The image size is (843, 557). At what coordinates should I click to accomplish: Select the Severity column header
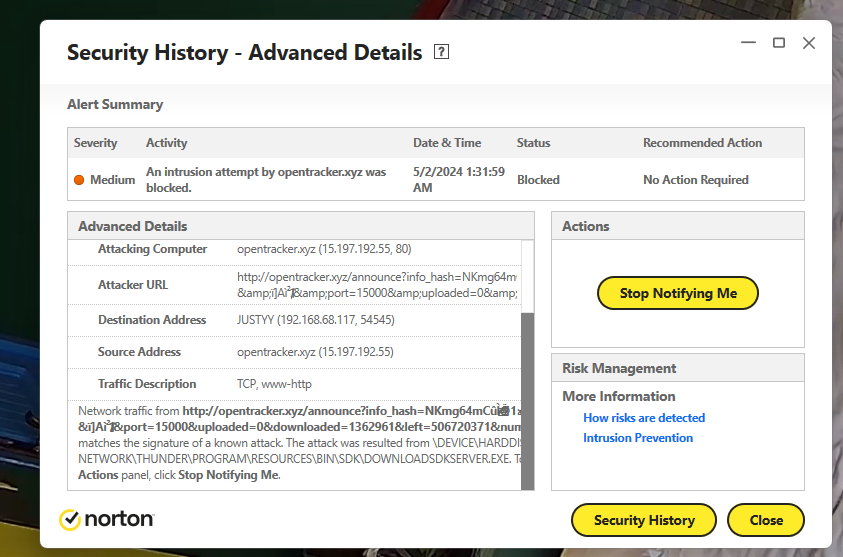click(95, 143)
